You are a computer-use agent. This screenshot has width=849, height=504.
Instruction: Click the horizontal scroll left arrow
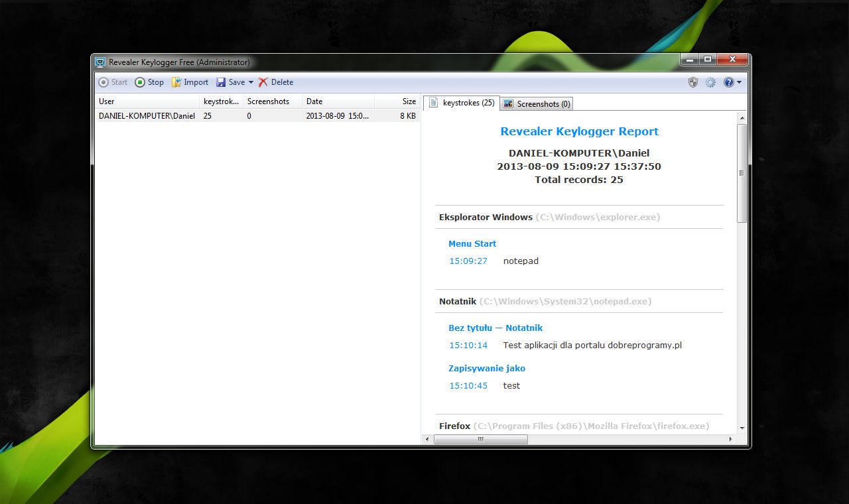(427, 439)
